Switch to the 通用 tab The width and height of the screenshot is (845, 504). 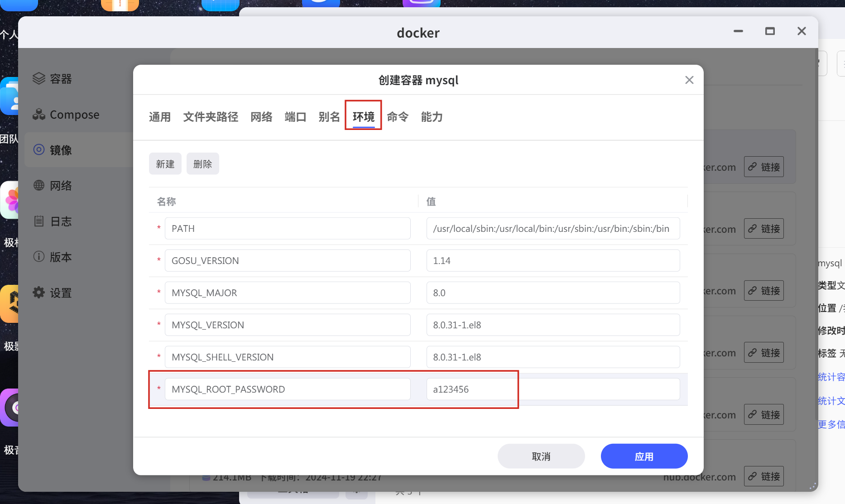(x=160, y=117)
